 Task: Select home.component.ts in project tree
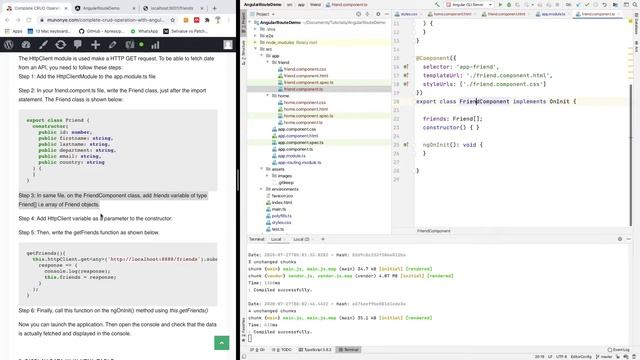pyautogui.click(x=303, y=122)
